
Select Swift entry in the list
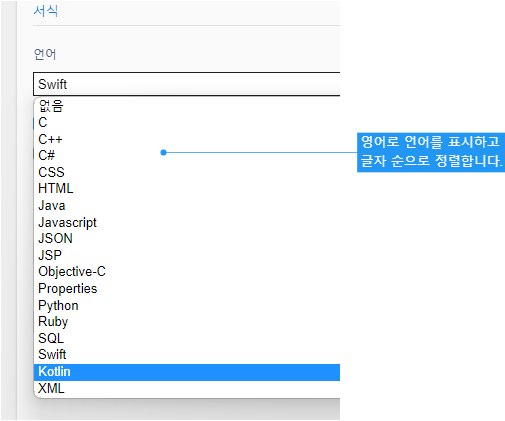point(187,355)
